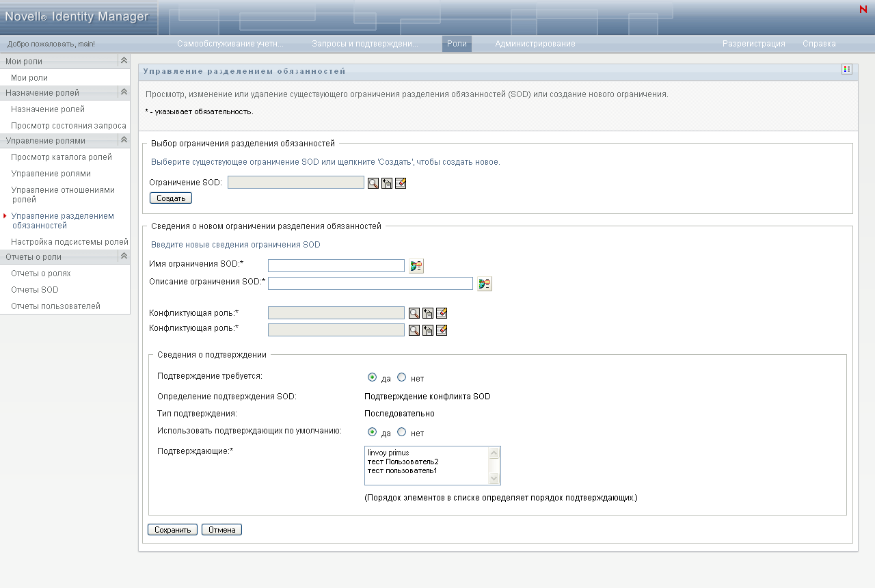This screenshot has height=588, width=875.
Task: Open localization icon for Описание ограничения SOD
Action: tap(485, 284)
